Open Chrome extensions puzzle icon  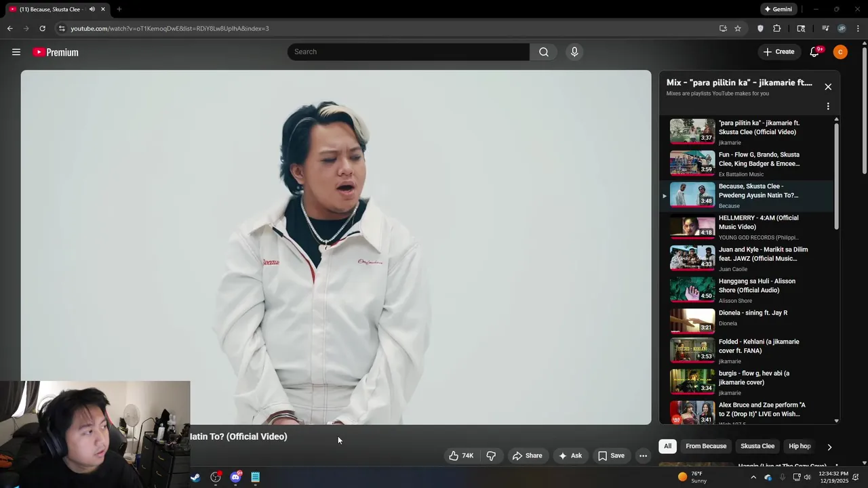(777, 28)
